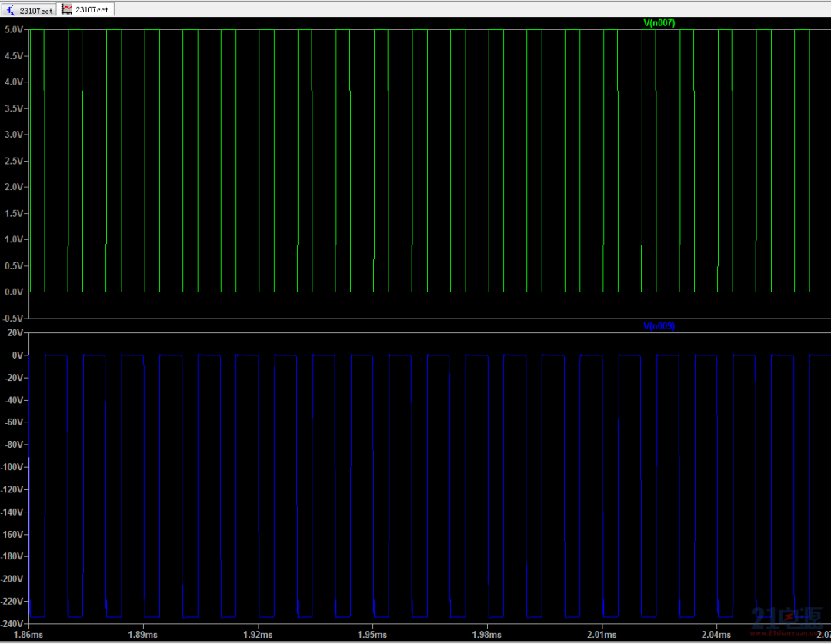The height and width of the screenshot is (644, 831).
Task: Click the -160V axis label
Action: pyautogui.click(x=12, y=534)
